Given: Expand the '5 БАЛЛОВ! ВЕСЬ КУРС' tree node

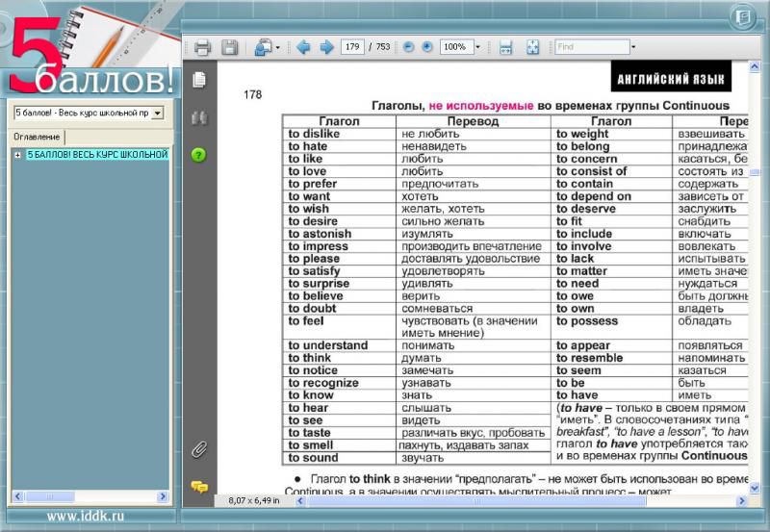Looking at the screenshot, I should point(17,155).
